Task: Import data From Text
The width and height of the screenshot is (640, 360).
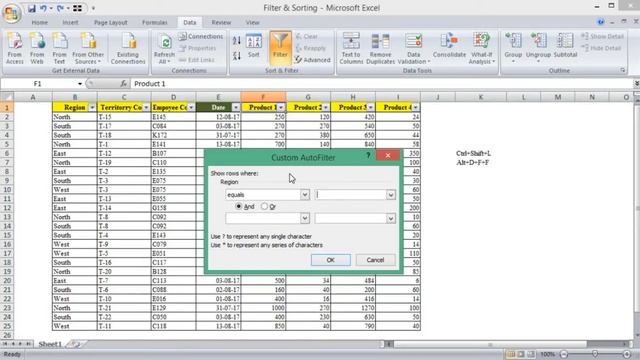Action: 60,48
